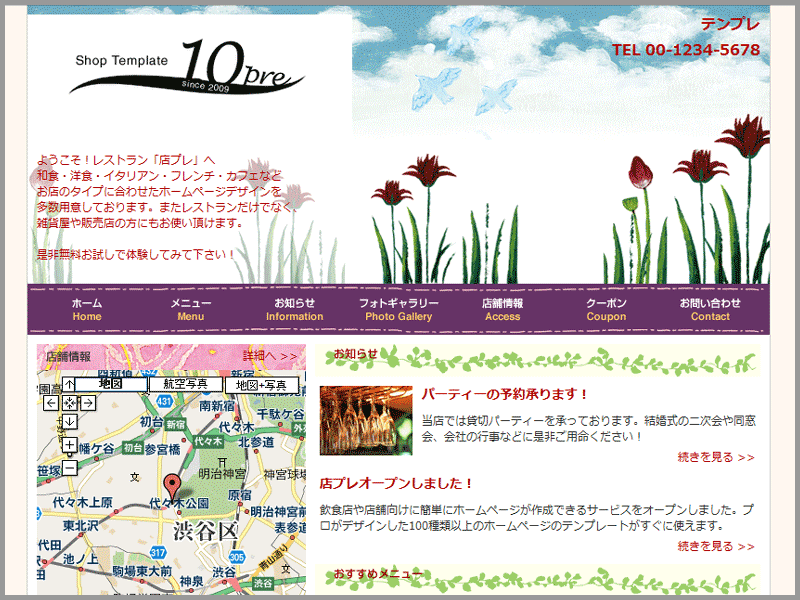Image resolution: width=800 pixels, height=600 pixels.
Task: Click 続きを見る under party reservation news
Action: (715, 457)
